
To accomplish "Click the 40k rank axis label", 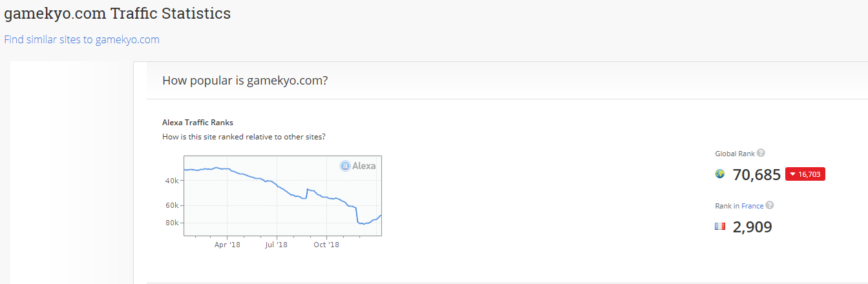I will [171, 181].
